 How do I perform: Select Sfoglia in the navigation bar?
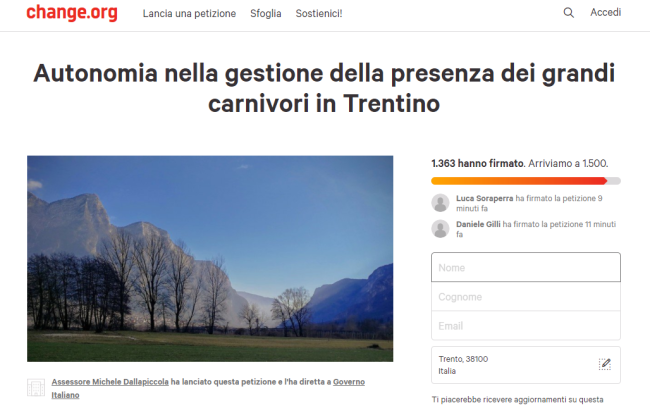(266, 14)
